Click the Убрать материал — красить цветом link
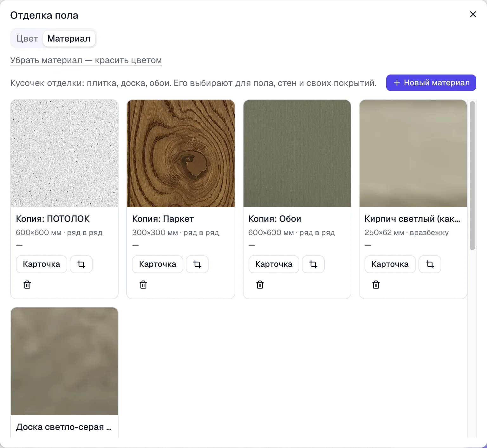 click(86, 60)
